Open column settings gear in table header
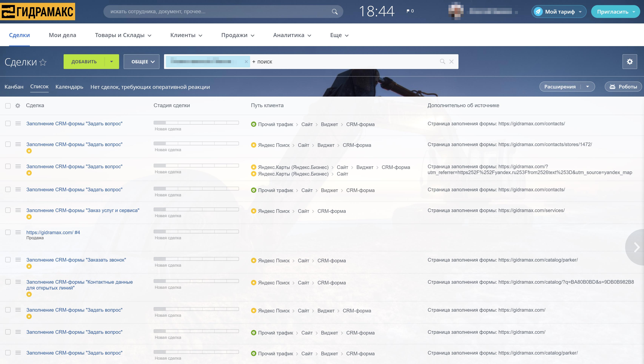 (18, 106)
